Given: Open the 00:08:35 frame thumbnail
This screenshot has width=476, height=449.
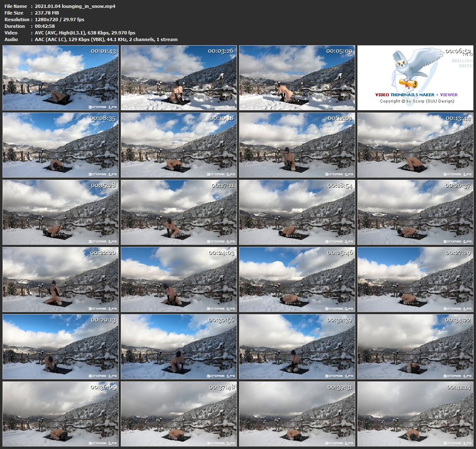Looking at the screenshot, I should pyautogui.click(x=61, y=145).
